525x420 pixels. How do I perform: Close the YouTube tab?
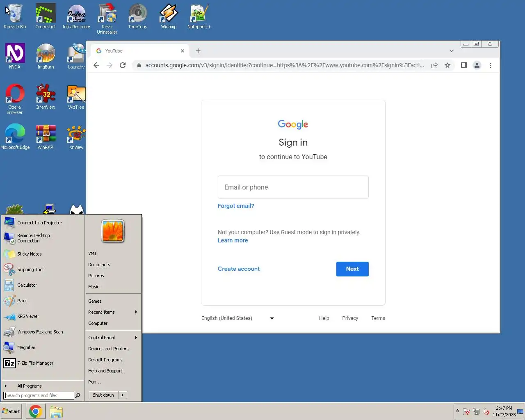183,51
